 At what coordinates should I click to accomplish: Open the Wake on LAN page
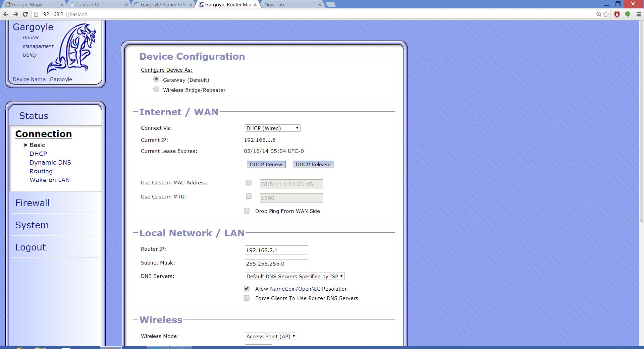[x=50, y=180]
